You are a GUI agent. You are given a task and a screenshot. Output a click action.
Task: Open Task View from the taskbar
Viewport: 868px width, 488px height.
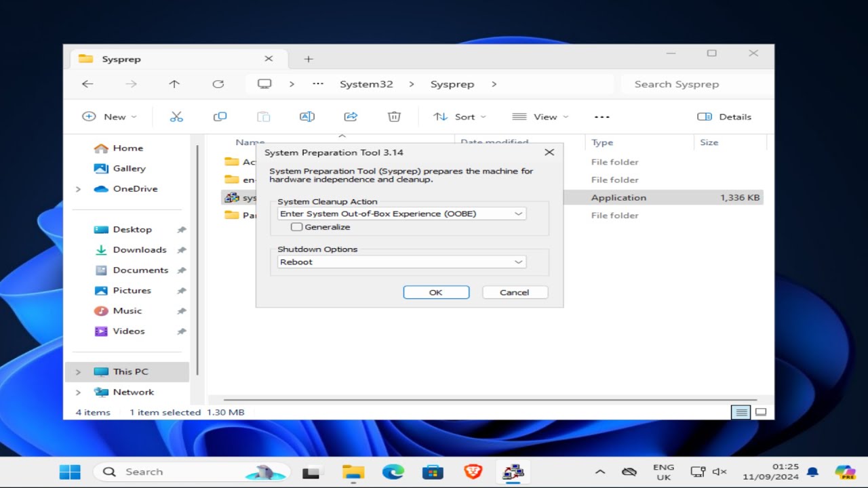(311, 472)
